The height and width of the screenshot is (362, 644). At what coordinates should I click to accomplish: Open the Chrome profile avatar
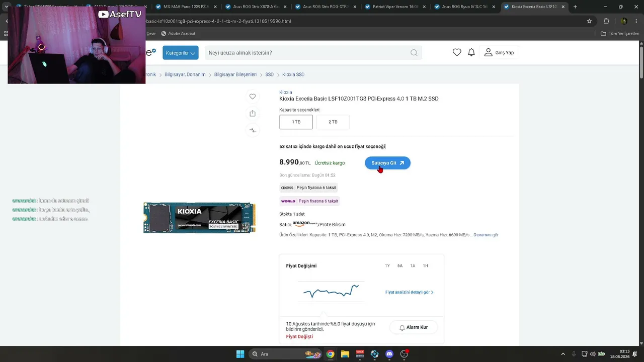point(624,21)
